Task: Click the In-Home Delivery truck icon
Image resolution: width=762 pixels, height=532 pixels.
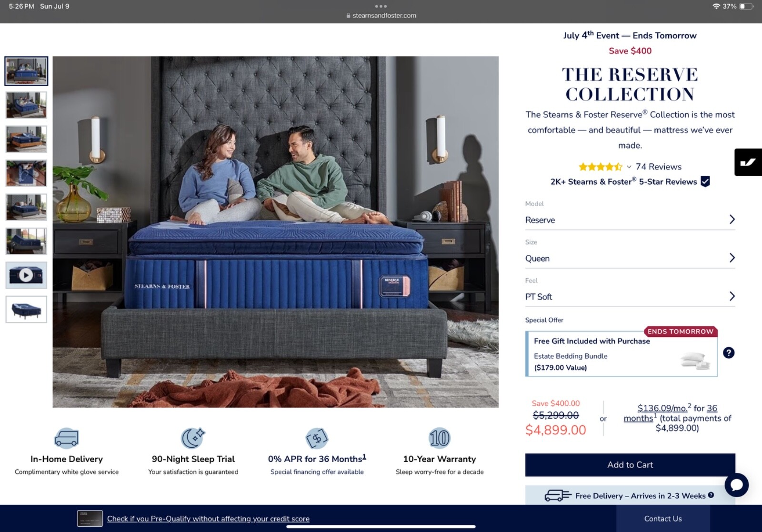Action: tap(67, 438)
